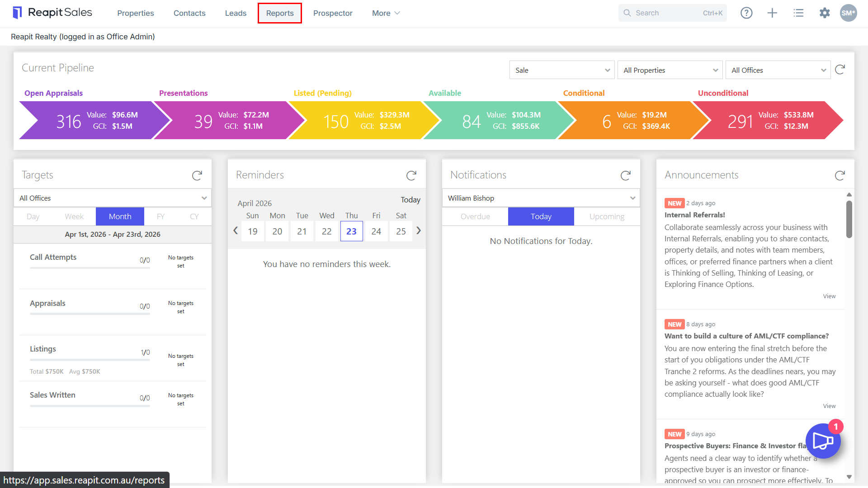Open the William Bishop user dropdown
Viewport: 868px width, 488px height.
pos(541,198)
